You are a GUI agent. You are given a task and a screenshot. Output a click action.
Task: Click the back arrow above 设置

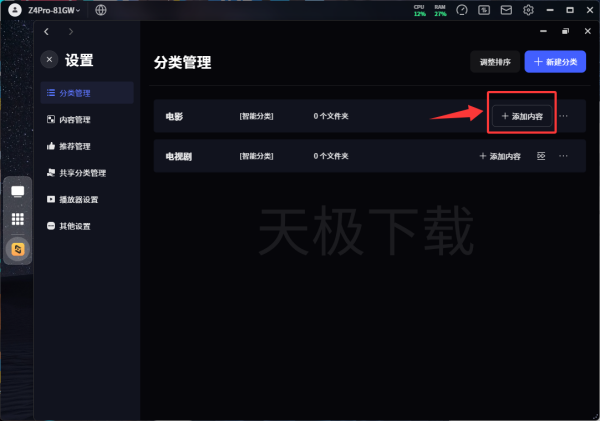click(46, 32)
